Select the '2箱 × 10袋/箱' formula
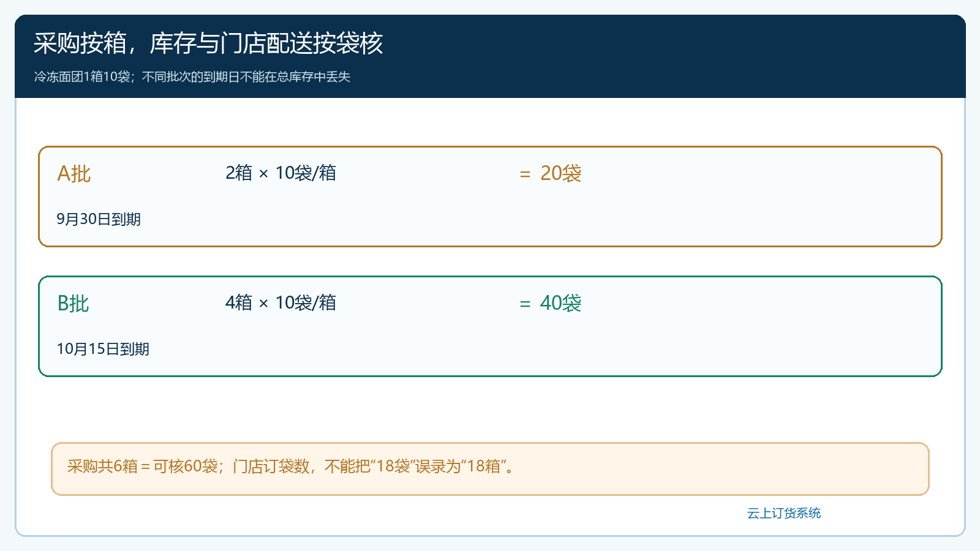 coord(281,173)
